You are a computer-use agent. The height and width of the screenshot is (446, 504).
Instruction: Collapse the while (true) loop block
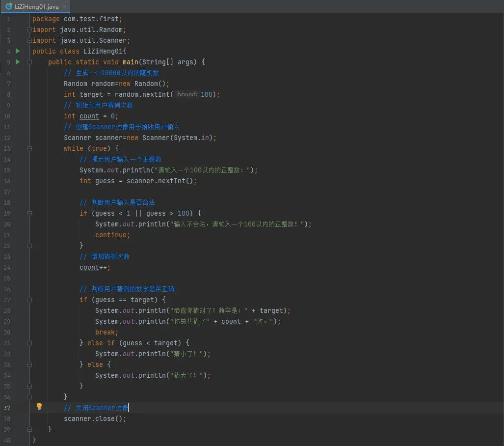point(29,148)
